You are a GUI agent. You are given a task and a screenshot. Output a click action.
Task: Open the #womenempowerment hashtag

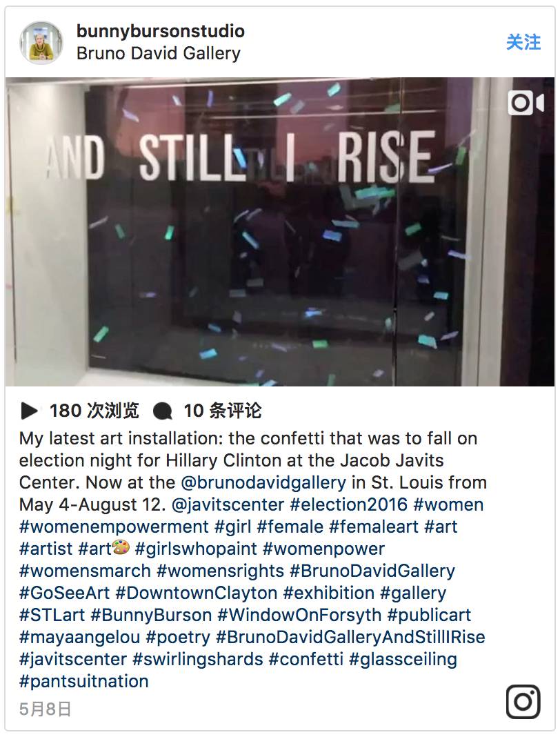(114, 527)
